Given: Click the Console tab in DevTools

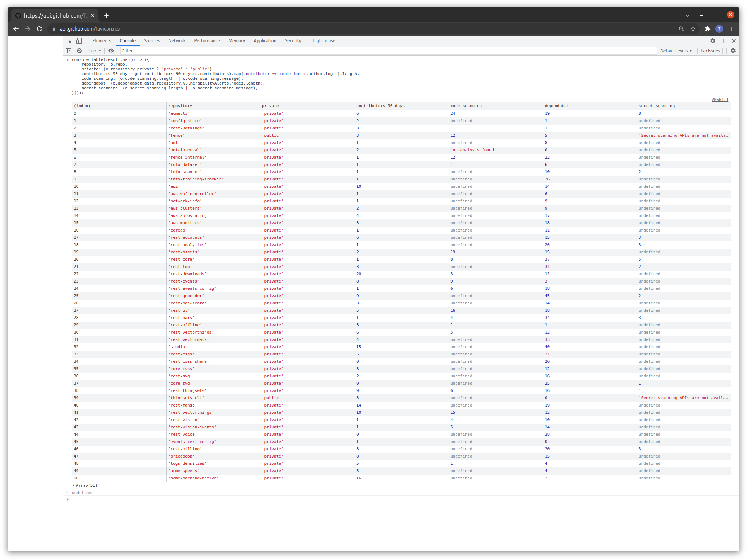Looking at the screenshot, I should tap(128, 40).
